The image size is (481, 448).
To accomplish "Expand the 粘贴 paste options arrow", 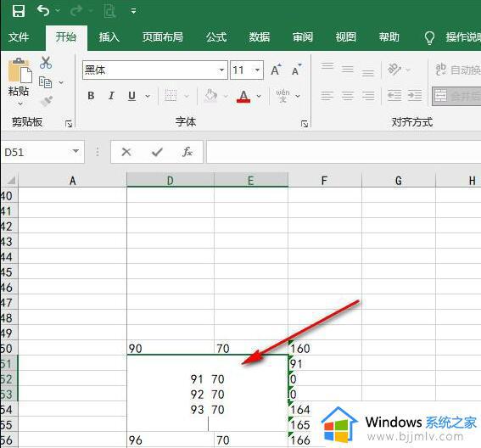I will point(20,104).
